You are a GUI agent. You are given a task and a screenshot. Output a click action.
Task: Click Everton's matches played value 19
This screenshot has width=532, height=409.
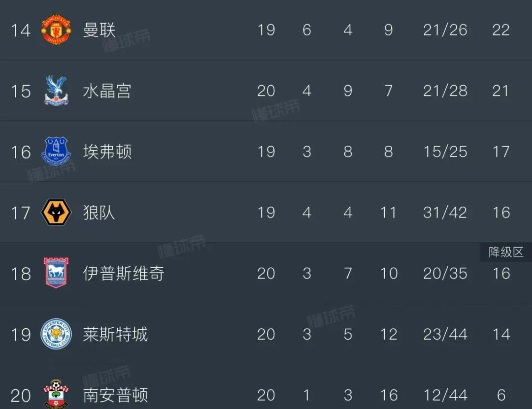[266, 152]
